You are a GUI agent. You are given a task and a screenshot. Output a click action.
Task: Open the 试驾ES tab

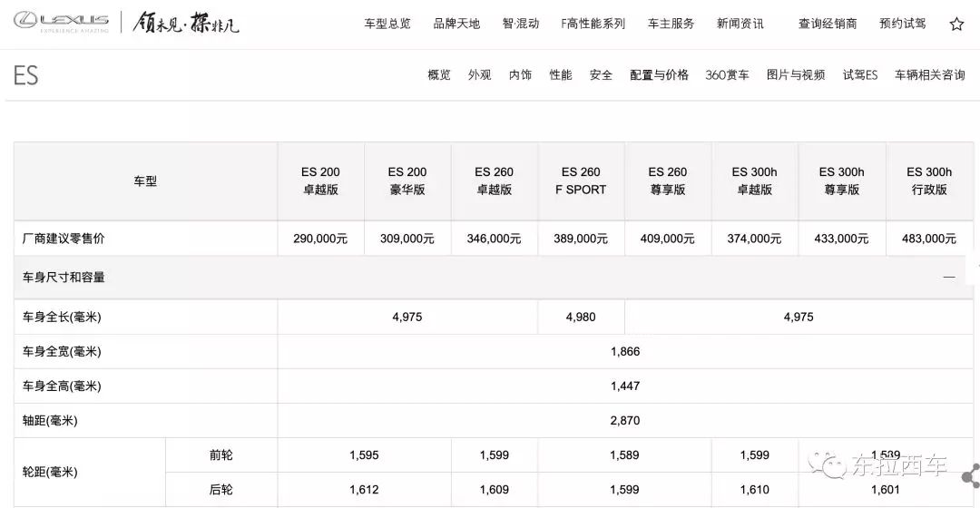coord(860,75)
